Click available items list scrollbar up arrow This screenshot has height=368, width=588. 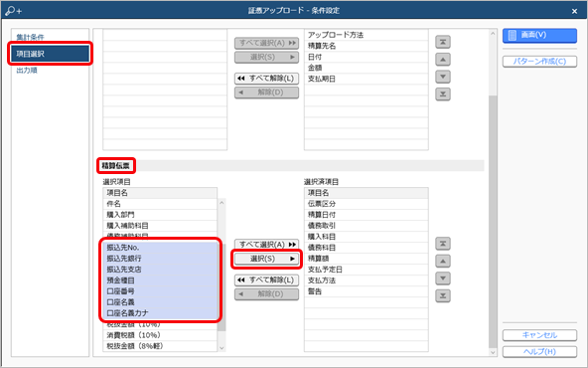click(221, 203)
